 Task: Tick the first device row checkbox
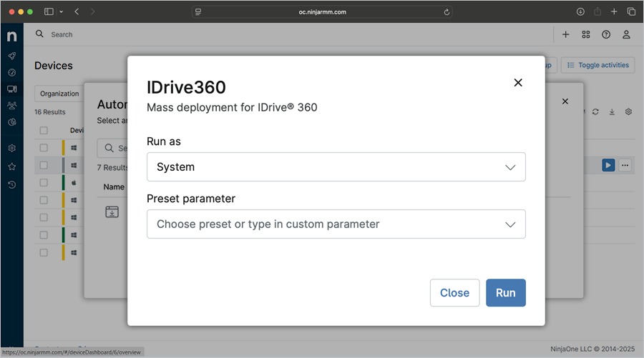click(44, 148)
